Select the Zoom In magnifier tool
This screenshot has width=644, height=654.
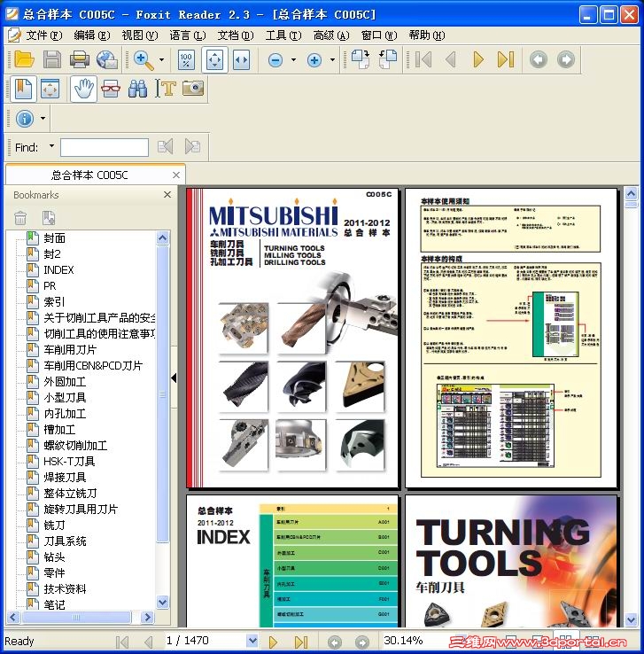(144, 59)
